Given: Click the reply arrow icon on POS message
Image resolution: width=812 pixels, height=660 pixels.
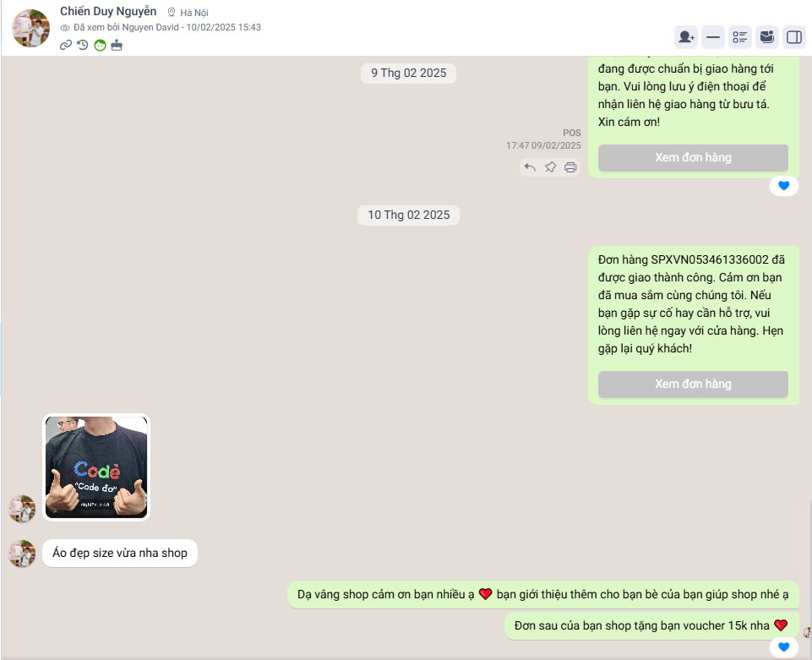Looking at the screenshot, I should pos(530,167).
